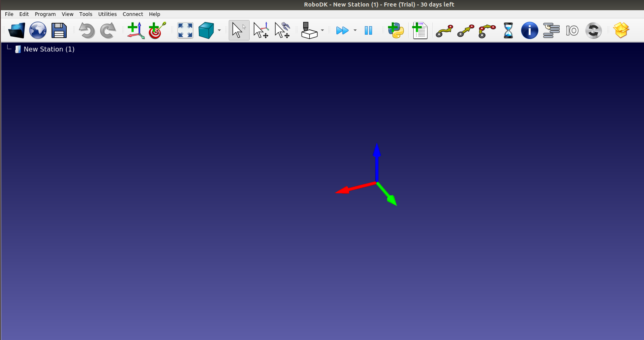
Task: Add a joint move instruction
Action: [444, 31]
